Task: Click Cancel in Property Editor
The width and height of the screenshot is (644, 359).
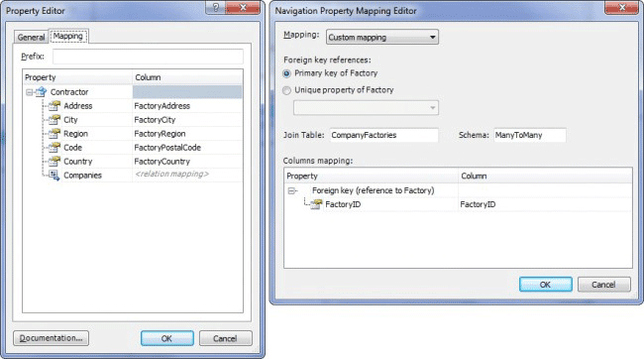Action: point(225,338)
